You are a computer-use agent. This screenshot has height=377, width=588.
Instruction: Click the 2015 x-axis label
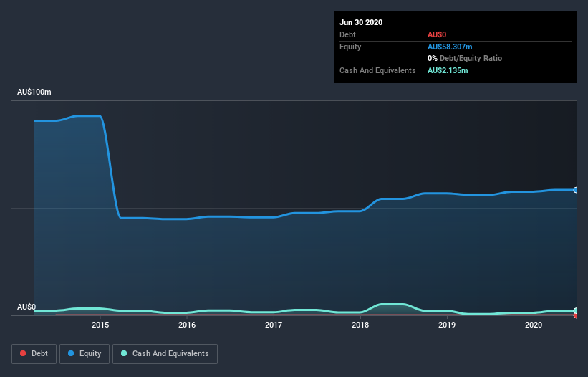pos(100,325)
